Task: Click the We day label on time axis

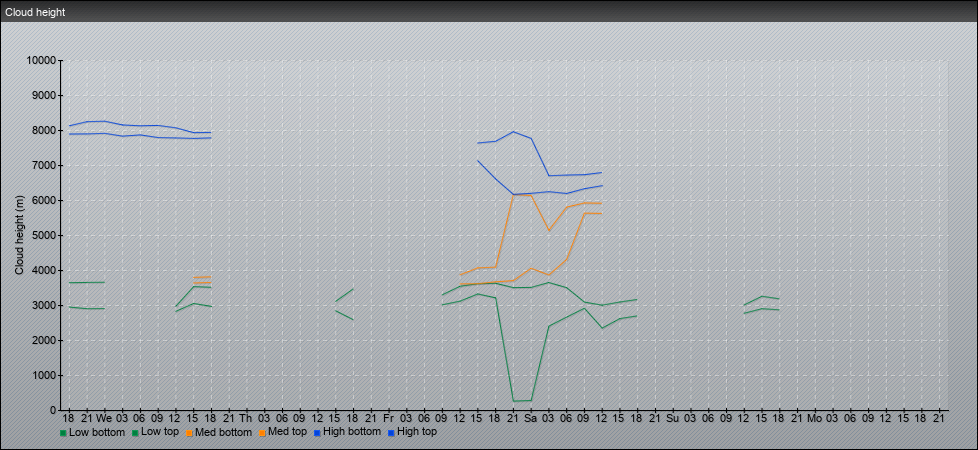Action: (104, 418)
